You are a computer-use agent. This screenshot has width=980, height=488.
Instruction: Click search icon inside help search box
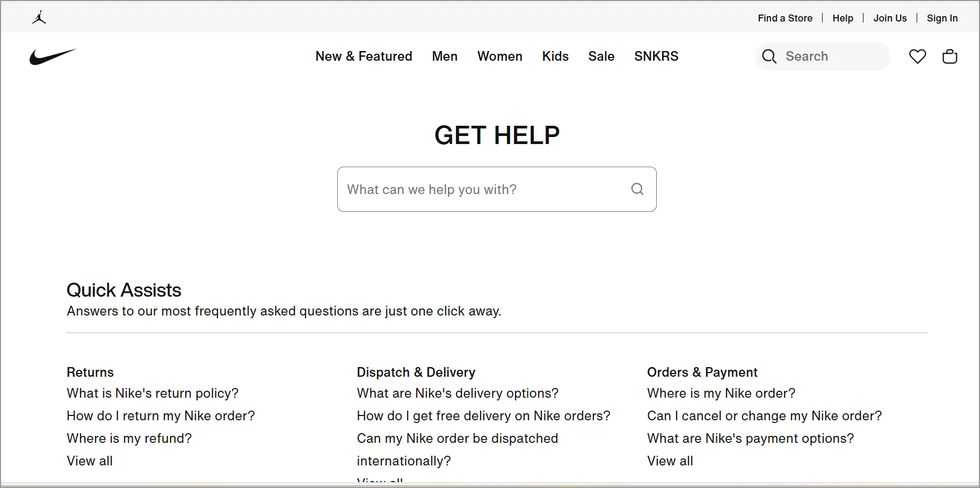point(637,189)
